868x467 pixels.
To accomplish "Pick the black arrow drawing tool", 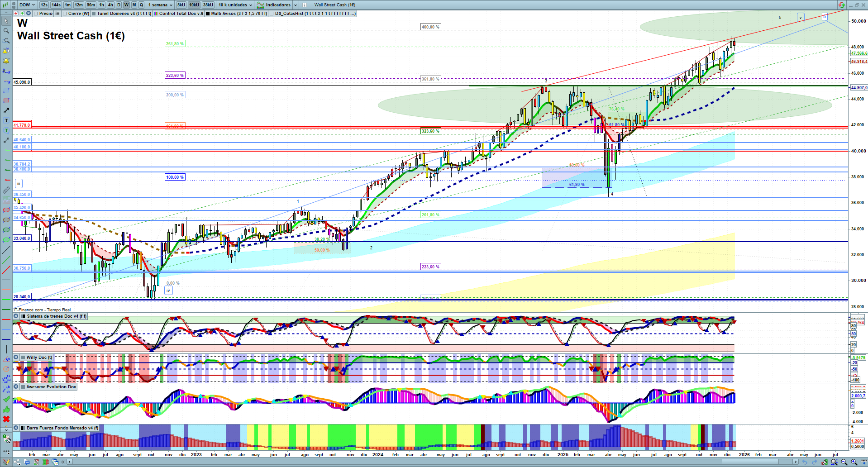I will click(6, 110).
